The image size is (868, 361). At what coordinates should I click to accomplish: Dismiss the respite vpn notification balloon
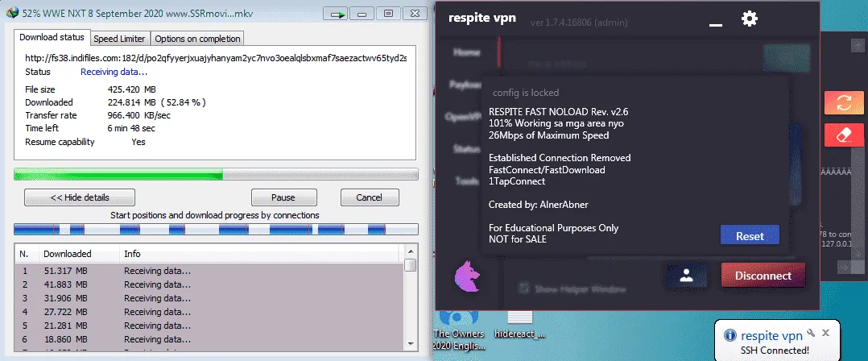(x=825, y=333)
